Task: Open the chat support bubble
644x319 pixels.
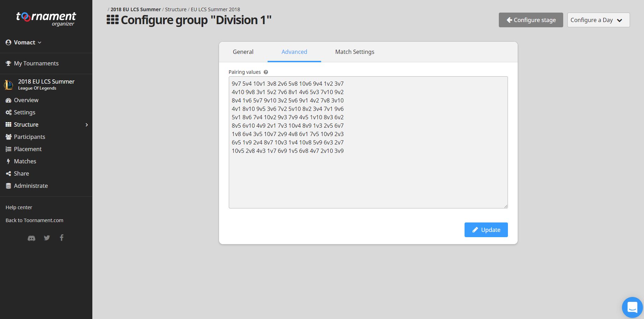Action: click(632, 307)
